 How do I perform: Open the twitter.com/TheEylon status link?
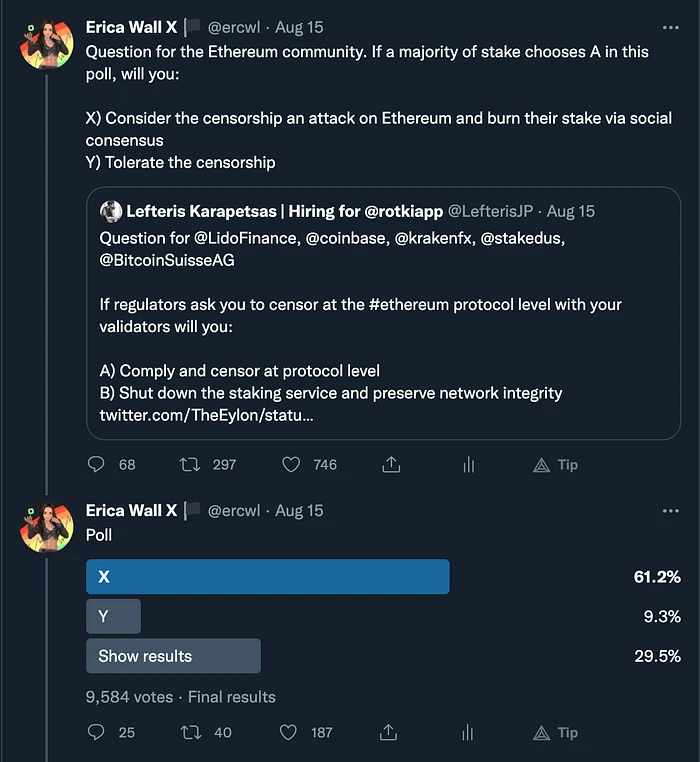pyautogui.click(x=206, y=415)
